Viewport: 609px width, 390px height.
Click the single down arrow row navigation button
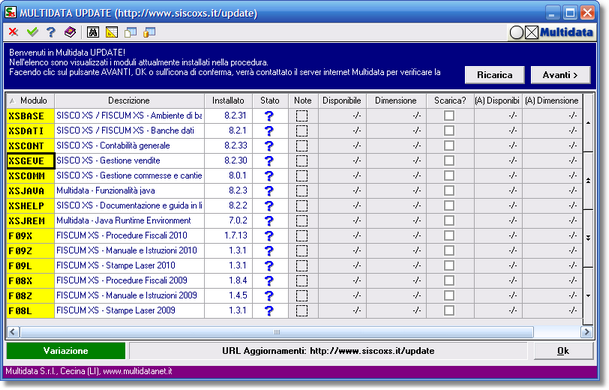point(588,296)
